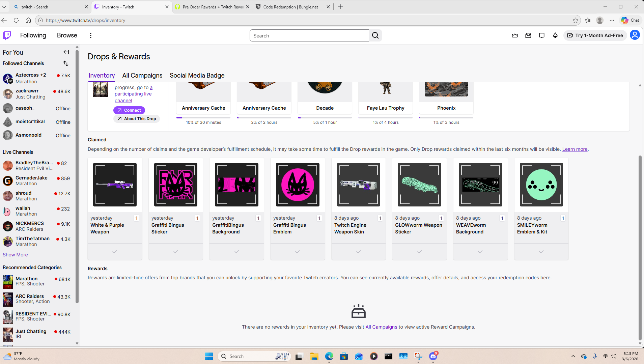Click the Twitch search input field
This screenshot has height=364, width=644.
coord(309,35)
